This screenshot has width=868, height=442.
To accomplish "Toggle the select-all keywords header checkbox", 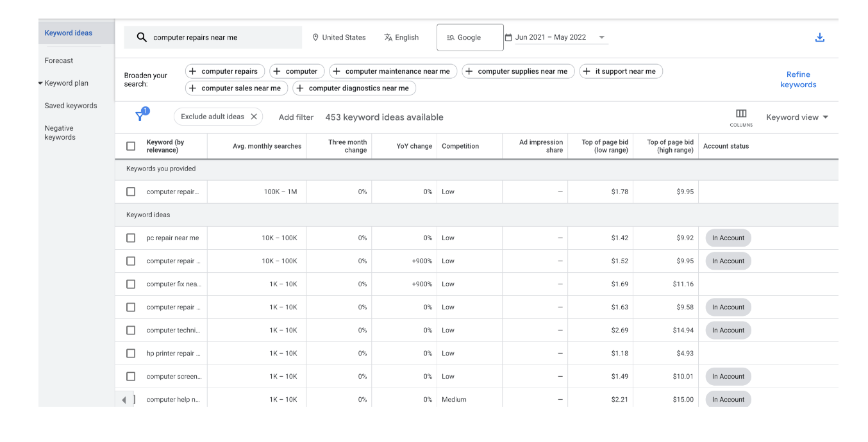I will click(x=131, y=146).
